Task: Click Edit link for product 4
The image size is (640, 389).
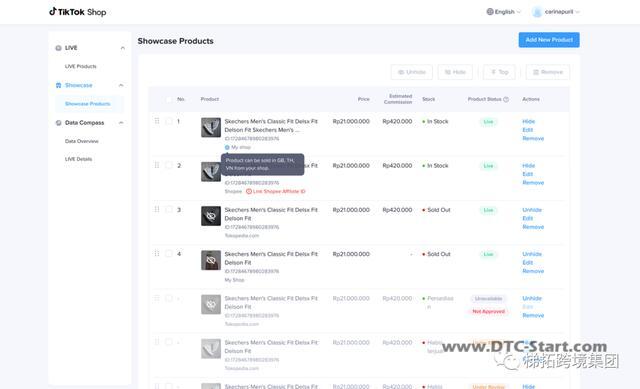Action: [x=528, y=262]
